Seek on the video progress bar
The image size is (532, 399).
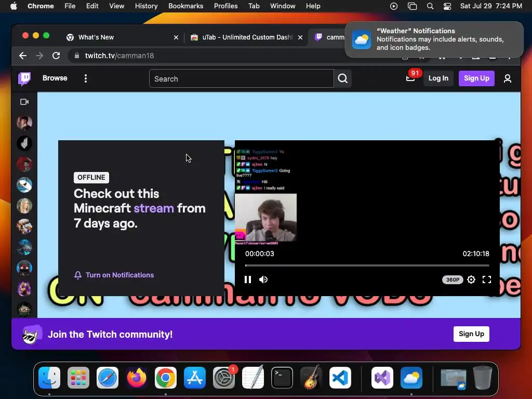tap(367, 265)
